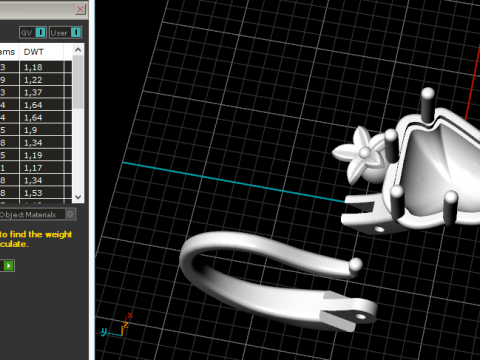Close the weight panel with X button
This screenshot has height=360, width=480.
point(80,9)
